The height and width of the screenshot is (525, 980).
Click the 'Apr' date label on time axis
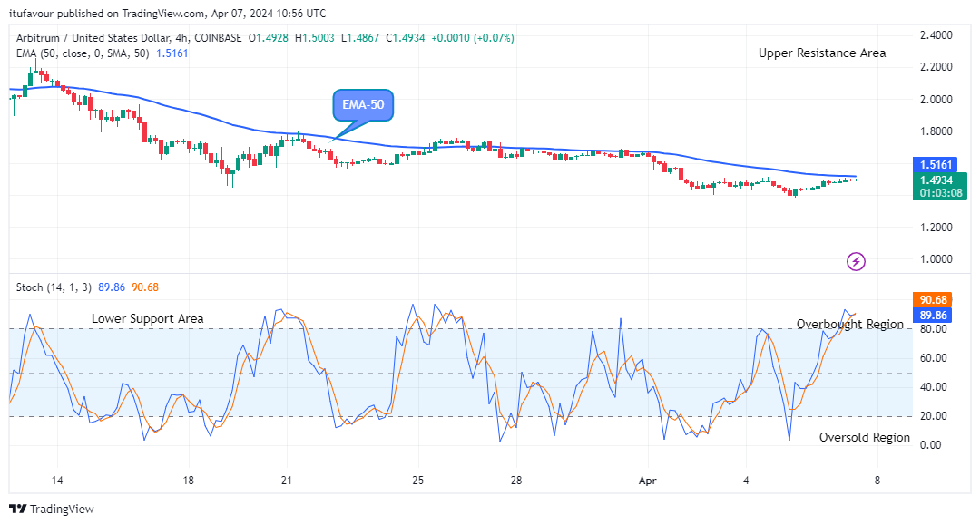click(648, 481)
